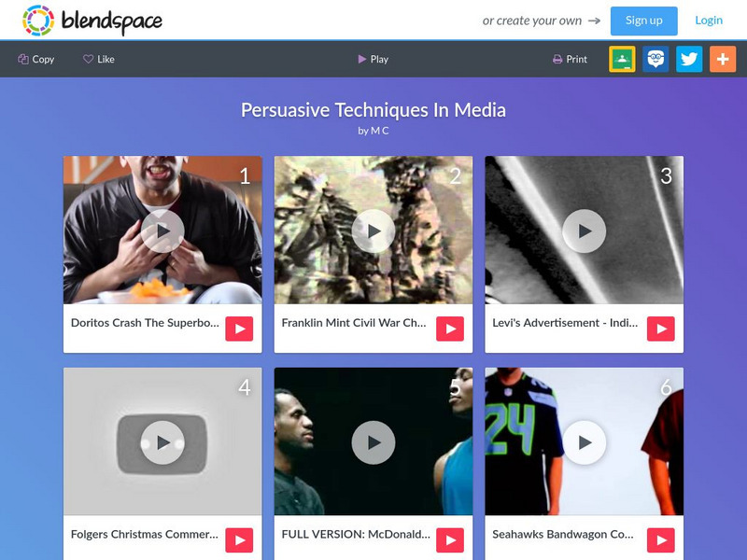
Task: Play the Seahawks Bandwagon video
Action: click(585, 441)
